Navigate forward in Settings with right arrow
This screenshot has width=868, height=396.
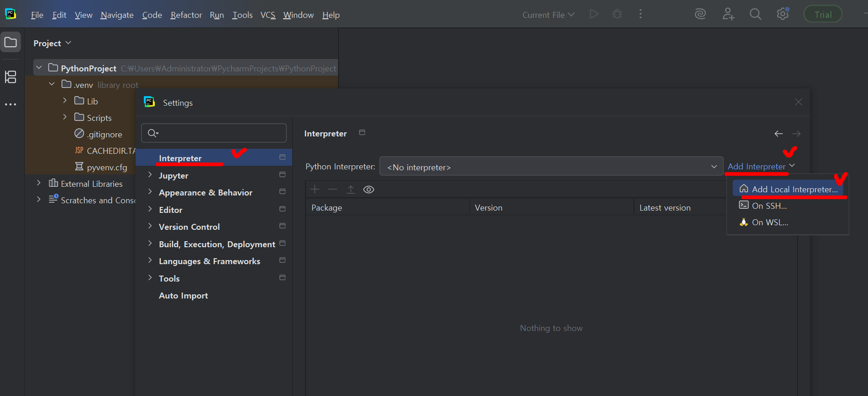[797, 134]
